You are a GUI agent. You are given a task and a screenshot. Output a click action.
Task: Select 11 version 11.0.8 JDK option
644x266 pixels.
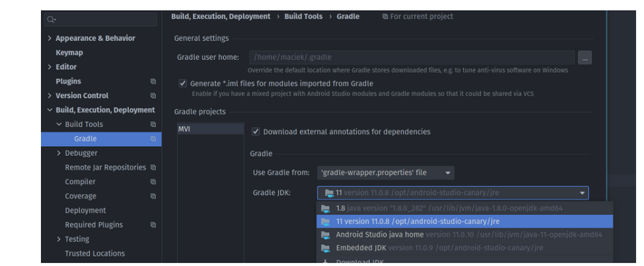point(465,221)
